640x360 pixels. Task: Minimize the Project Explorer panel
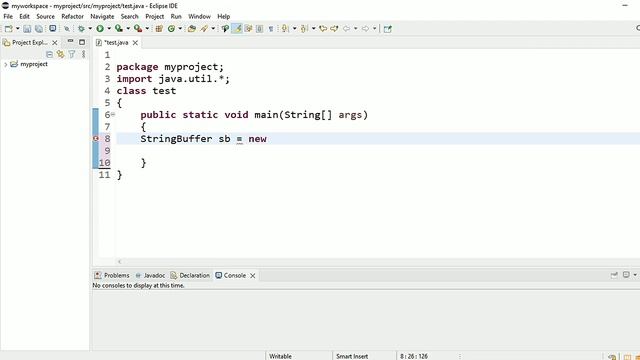[70, 42]
